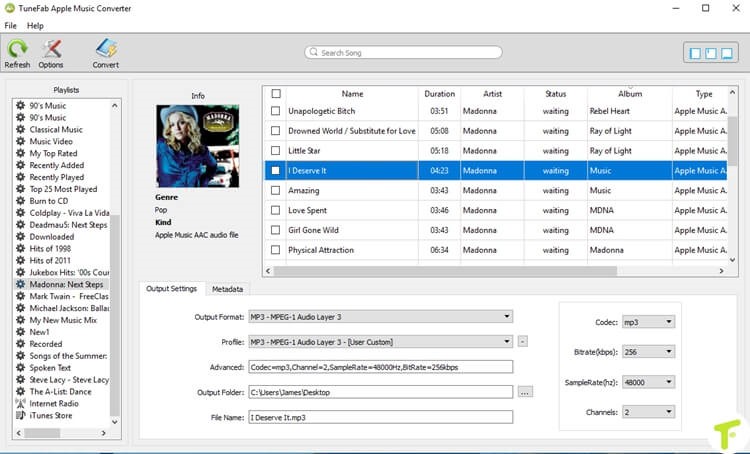Viewport: 750px width, 454px height.
Task: Click into the Search Song field
Action: pyautogui.click(x=404, y=53)
